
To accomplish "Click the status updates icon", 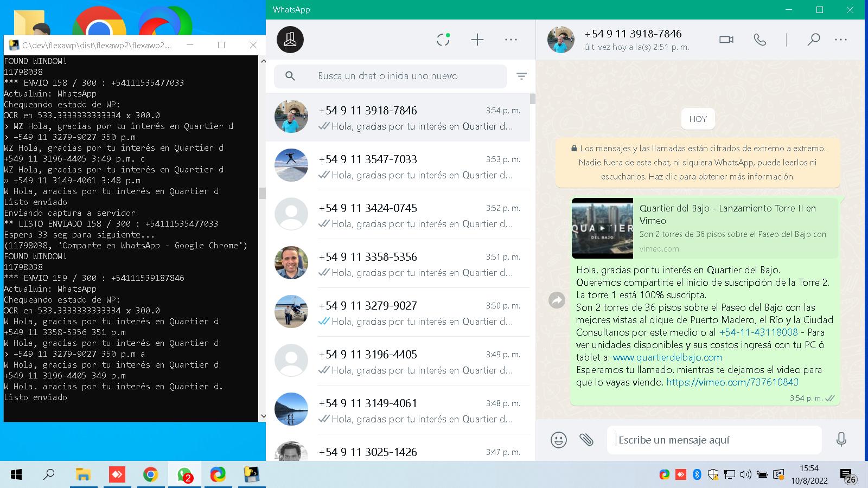I will tap(443, 40).
